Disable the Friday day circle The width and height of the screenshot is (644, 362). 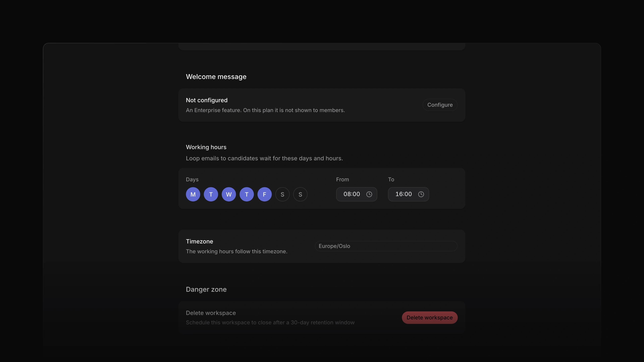click(264, 194)
